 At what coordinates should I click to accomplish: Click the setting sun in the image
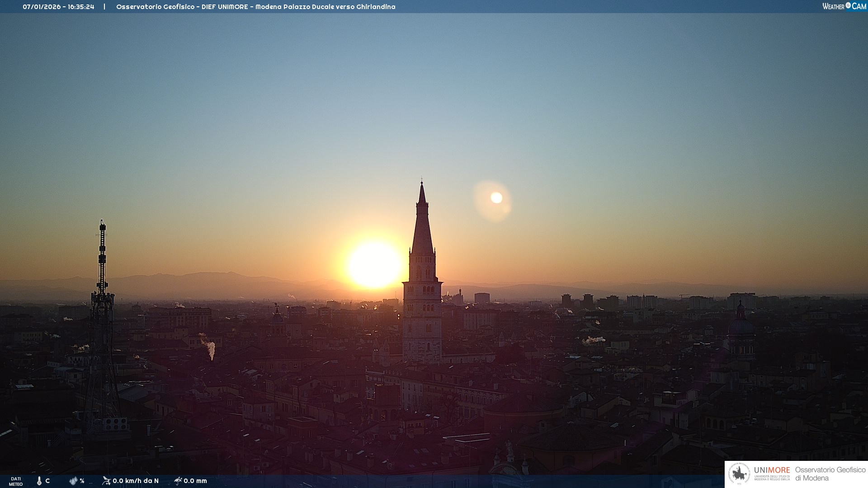[374, 265]
